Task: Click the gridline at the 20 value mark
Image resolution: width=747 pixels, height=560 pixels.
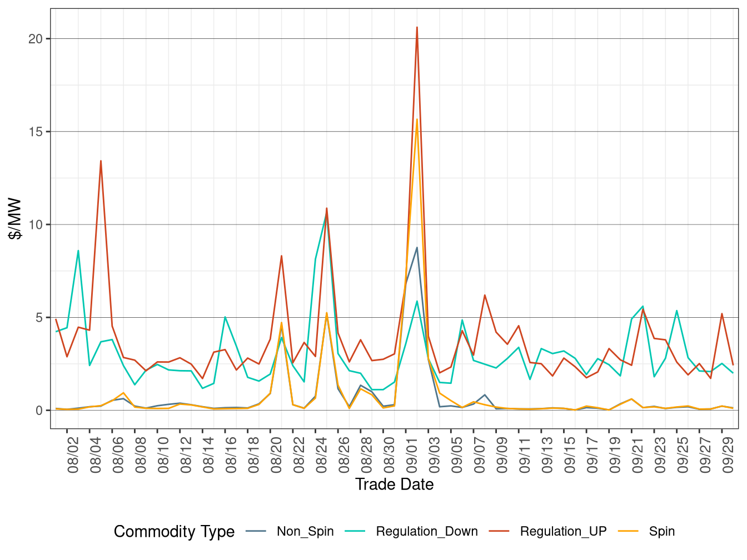Action: [389, 39]
